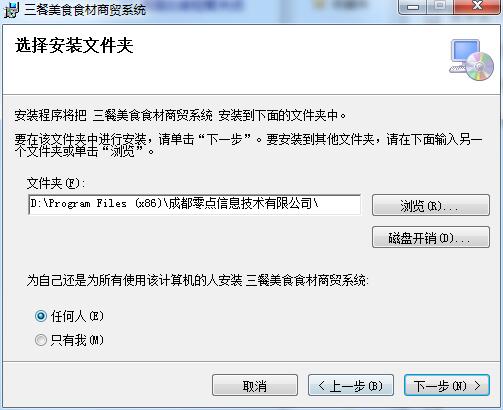Viewport: 503px width, 410px height.
Task: Click the 选择安装文件夹 heading
Action: point(74,45)
